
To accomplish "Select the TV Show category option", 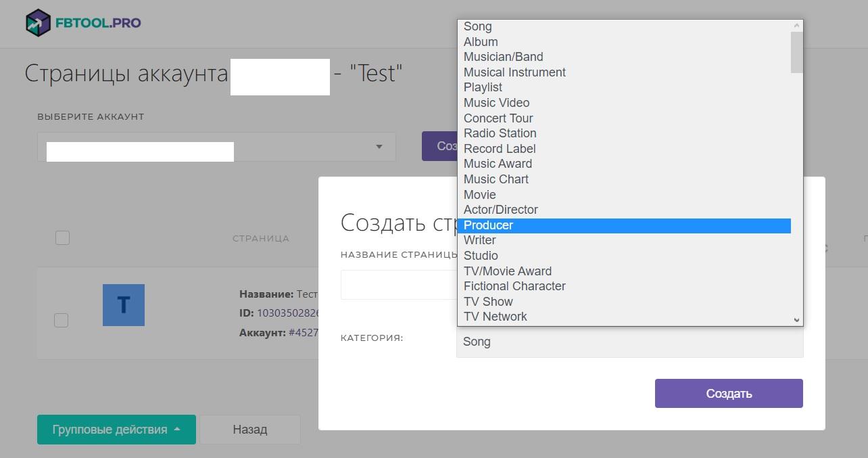I will pos(488,302).
